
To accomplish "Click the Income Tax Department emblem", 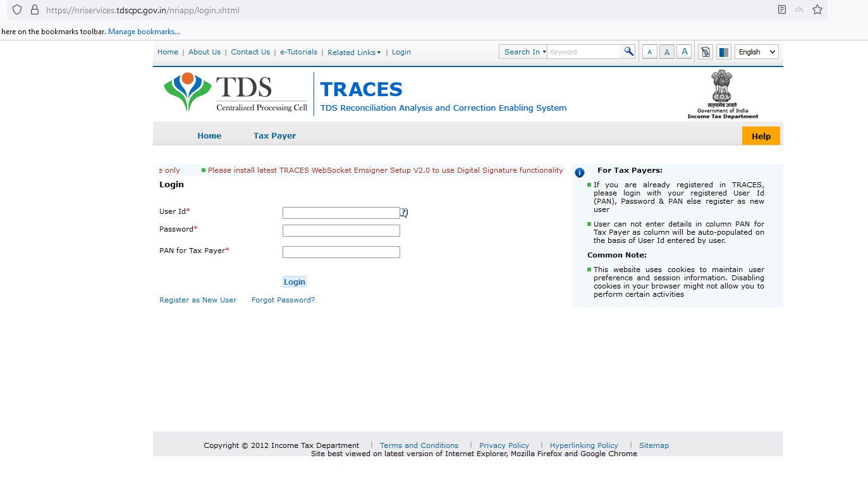I will click(x=722, y=89).
